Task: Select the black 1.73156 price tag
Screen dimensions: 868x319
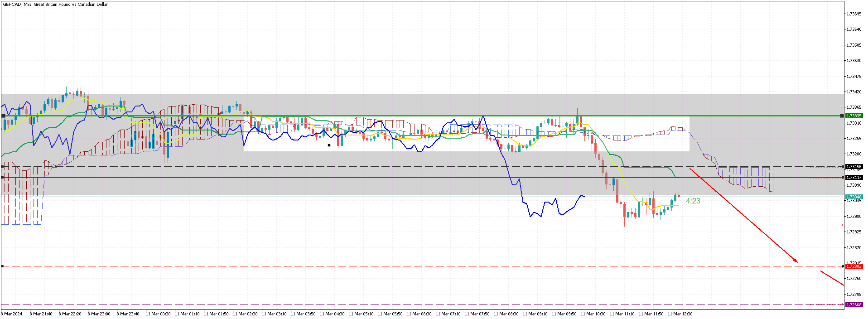Action: pyautogui.click(x=854, y=167)
